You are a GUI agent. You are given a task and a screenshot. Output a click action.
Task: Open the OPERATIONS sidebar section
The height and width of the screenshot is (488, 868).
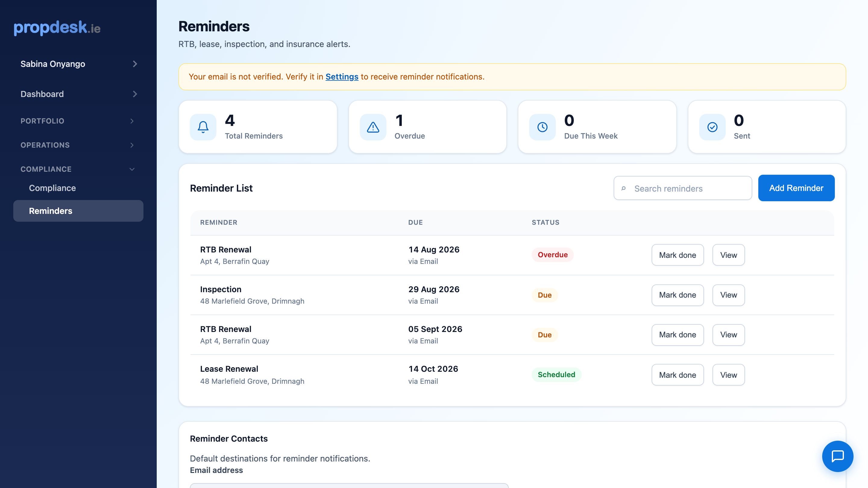pyautogui.click(x=78, y=145)
